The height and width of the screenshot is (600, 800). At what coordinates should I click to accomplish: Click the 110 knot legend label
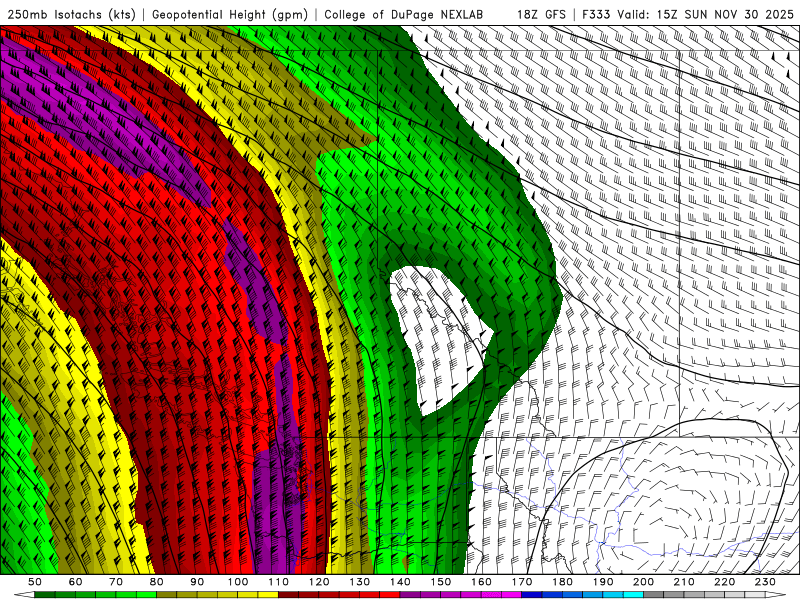(x=279, y=582)
